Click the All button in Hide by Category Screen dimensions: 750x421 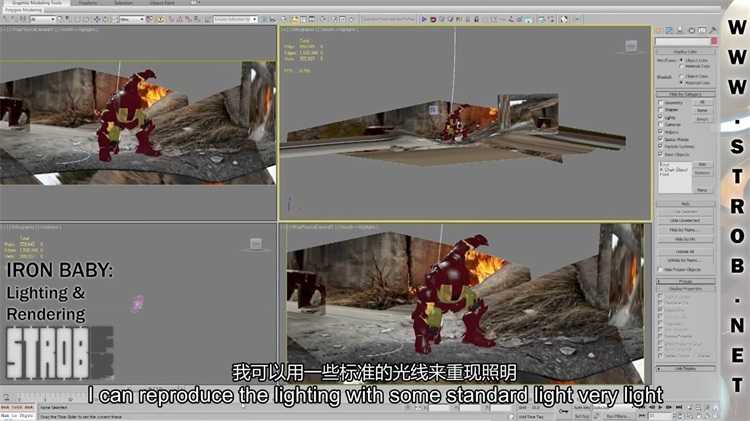[x=702, y=102]
